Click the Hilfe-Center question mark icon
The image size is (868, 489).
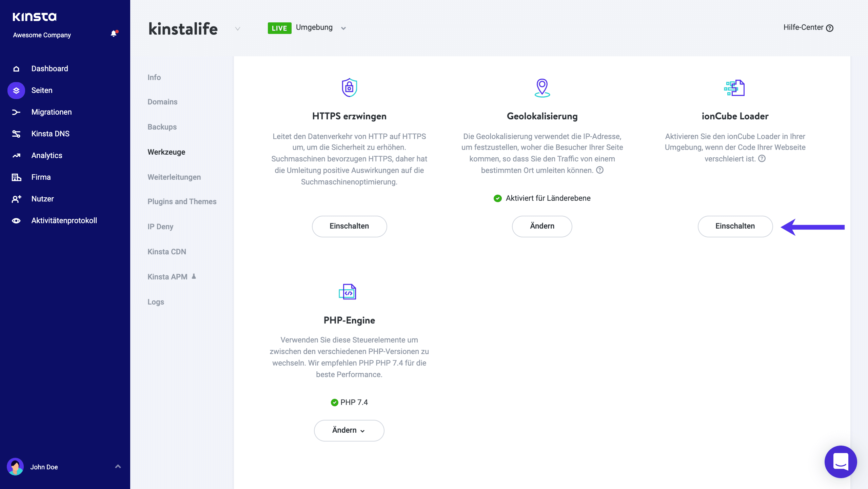click(830, 28)
